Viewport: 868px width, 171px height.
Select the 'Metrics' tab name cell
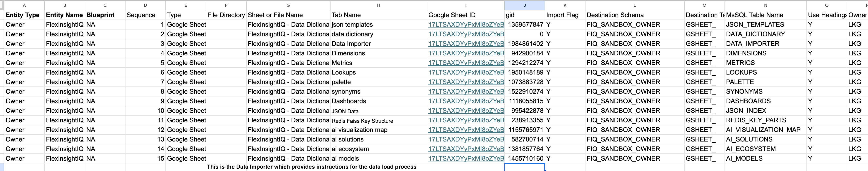point(379,63)
